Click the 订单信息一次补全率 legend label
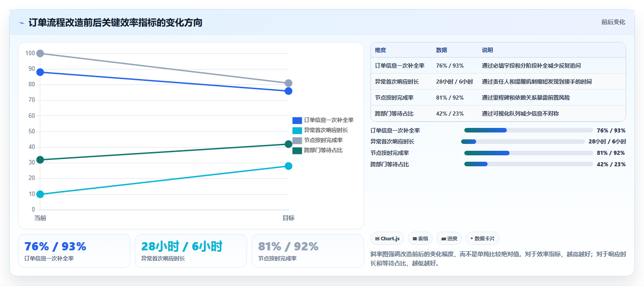 click(329, 120)
